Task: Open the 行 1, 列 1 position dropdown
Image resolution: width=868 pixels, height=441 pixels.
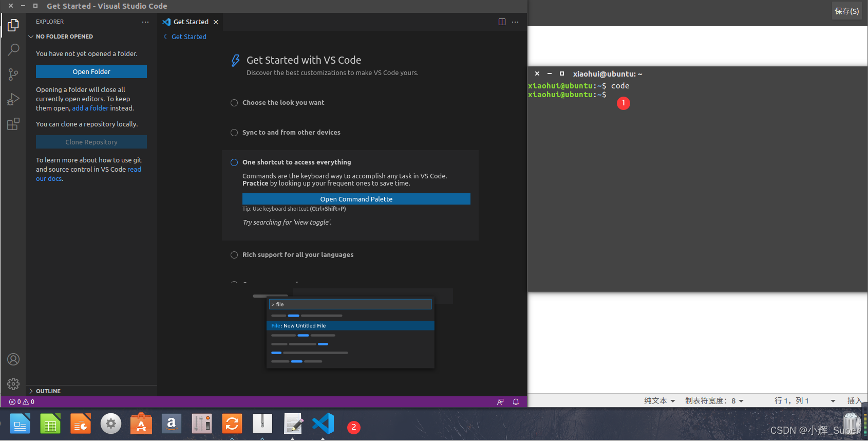Action: [x=804, y=401]
